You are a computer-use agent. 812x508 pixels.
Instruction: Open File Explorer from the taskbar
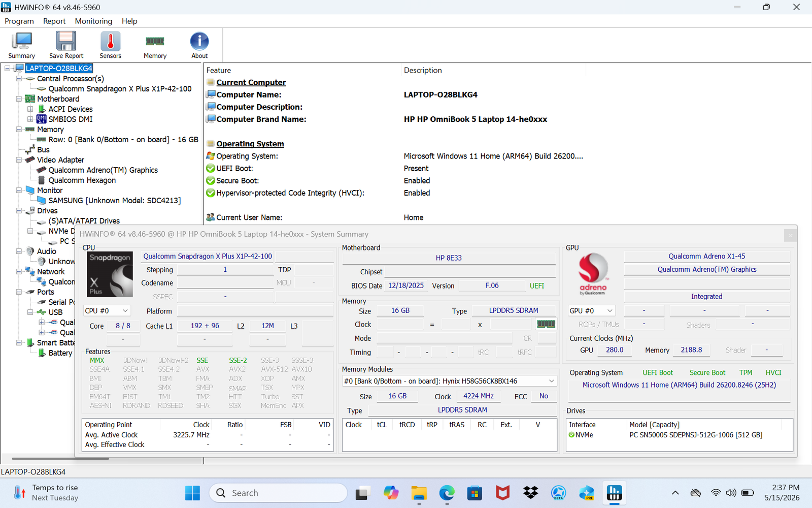tap(419, 493)
